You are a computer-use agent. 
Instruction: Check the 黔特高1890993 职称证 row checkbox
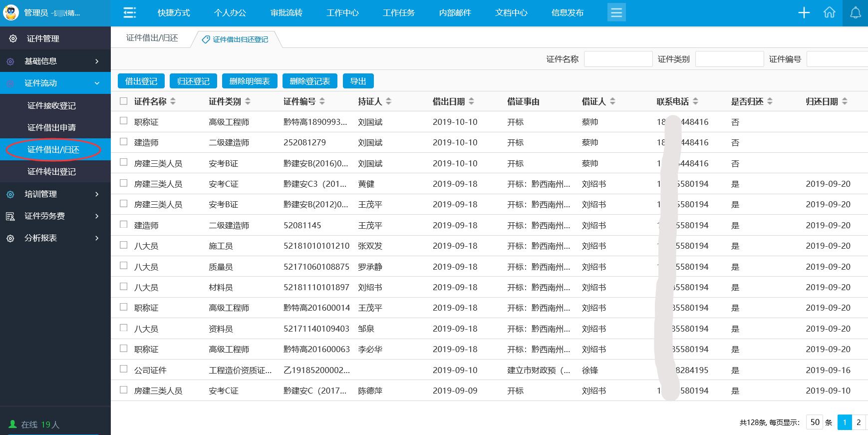(124, 120)
